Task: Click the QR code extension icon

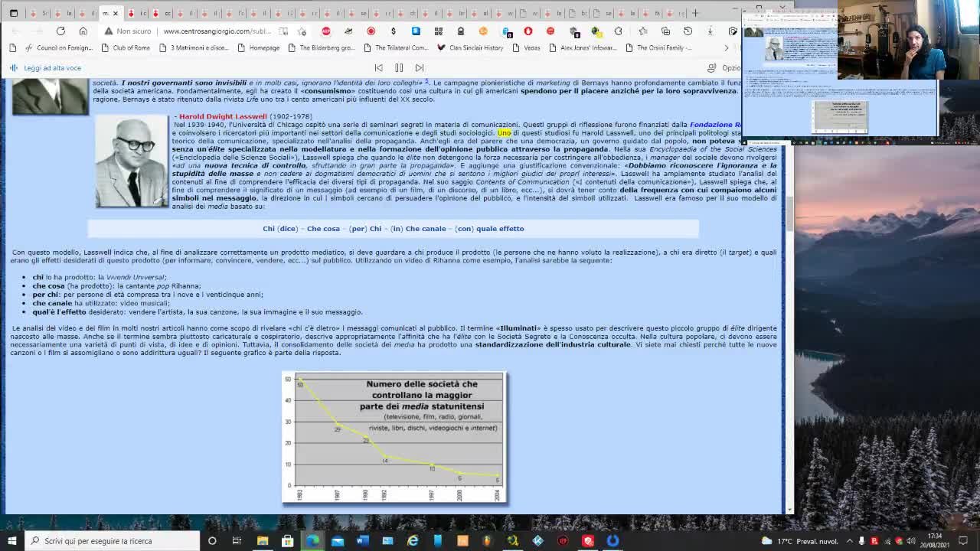Action: point(438,31)
